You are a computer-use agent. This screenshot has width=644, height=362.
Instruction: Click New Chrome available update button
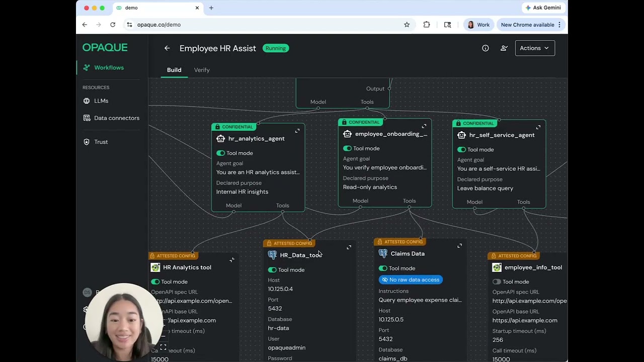[531, 25]
